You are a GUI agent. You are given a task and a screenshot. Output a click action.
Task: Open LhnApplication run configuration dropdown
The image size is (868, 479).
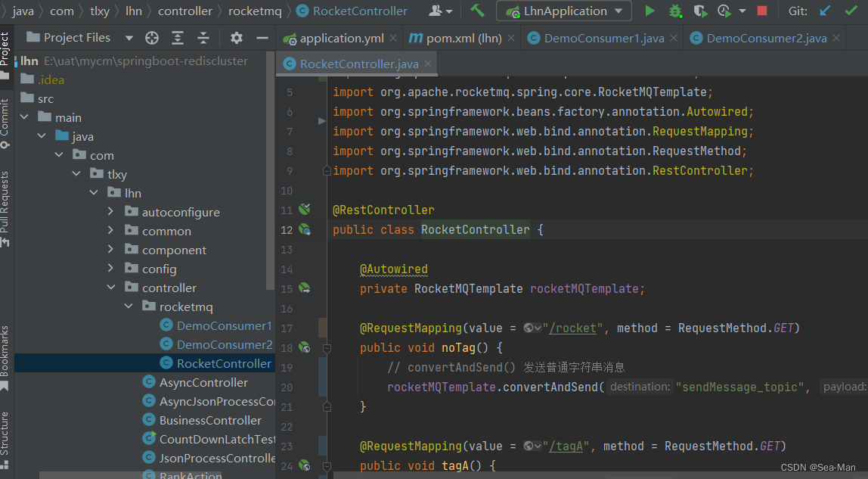point(618,11)
